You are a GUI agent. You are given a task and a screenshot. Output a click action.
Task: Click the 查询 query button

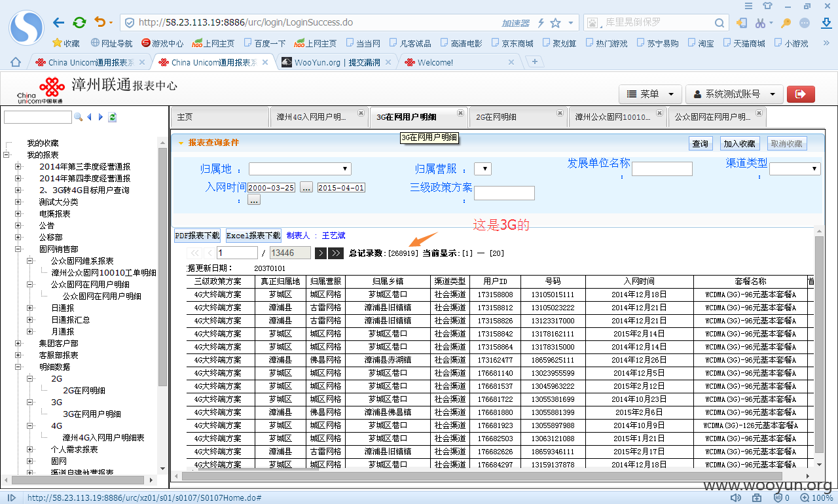(x=701, y=143)
